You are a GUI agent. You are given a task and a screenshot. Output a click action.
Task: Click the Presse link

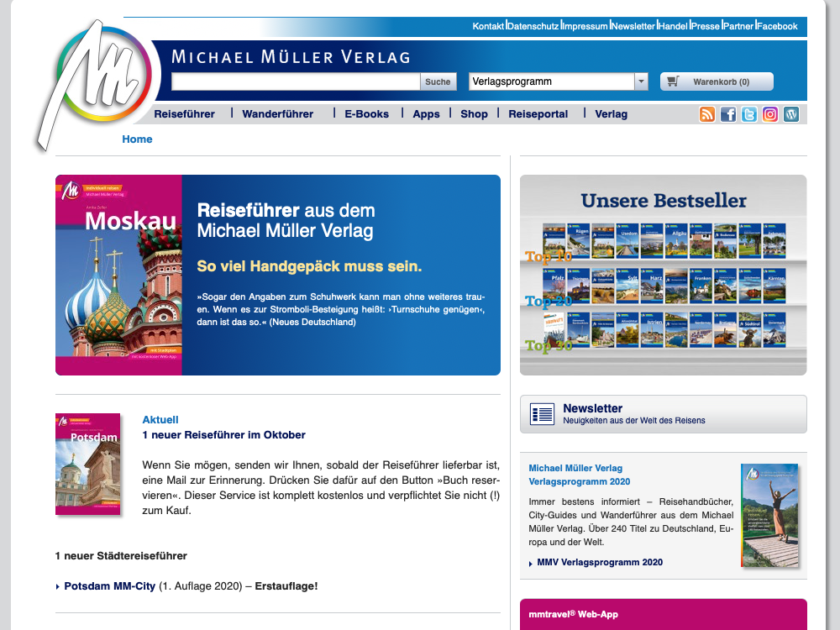706,26
